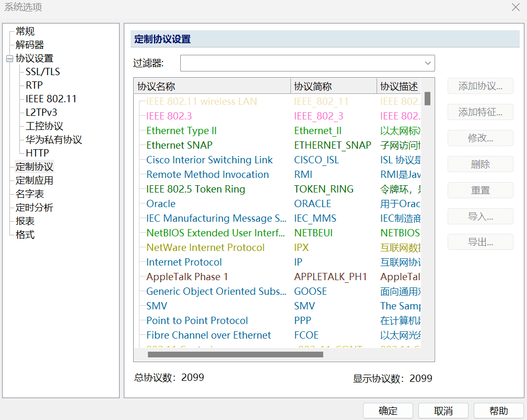Select SSL/TLS under protocol settings
The image size is (527, 420).
click(43, 72)
